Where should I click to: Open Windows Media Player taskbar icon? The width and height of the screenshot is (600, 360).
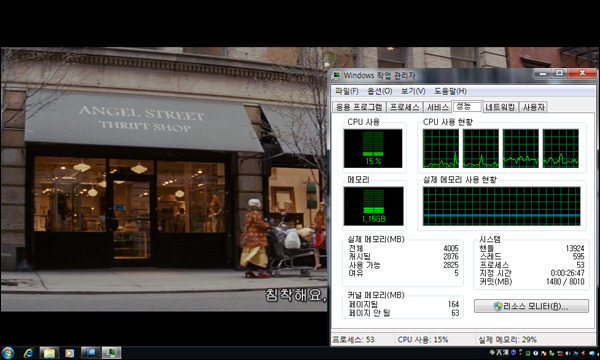click(x=69, y=353)
